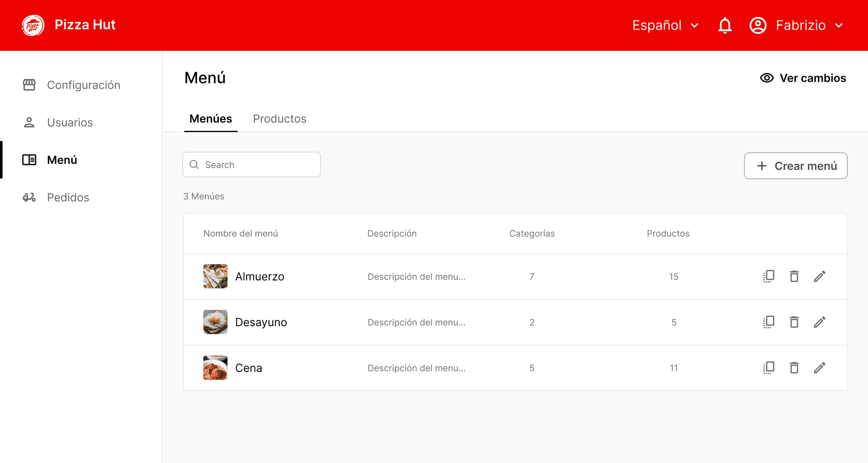This screenshot has height=463, width=868.
Task: Click the Ver cambios eye button
Action: (x=803, y=78)
